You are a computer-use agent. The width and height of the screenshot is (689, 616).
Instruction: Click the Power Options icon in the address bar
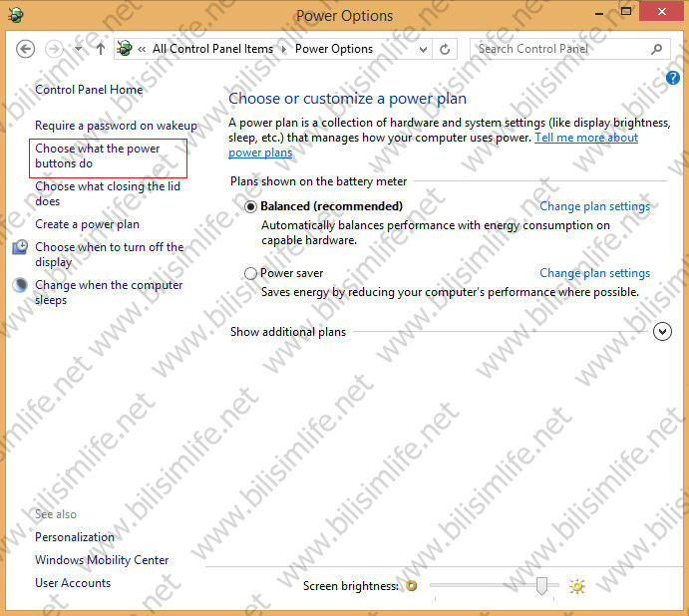point(125,48)
